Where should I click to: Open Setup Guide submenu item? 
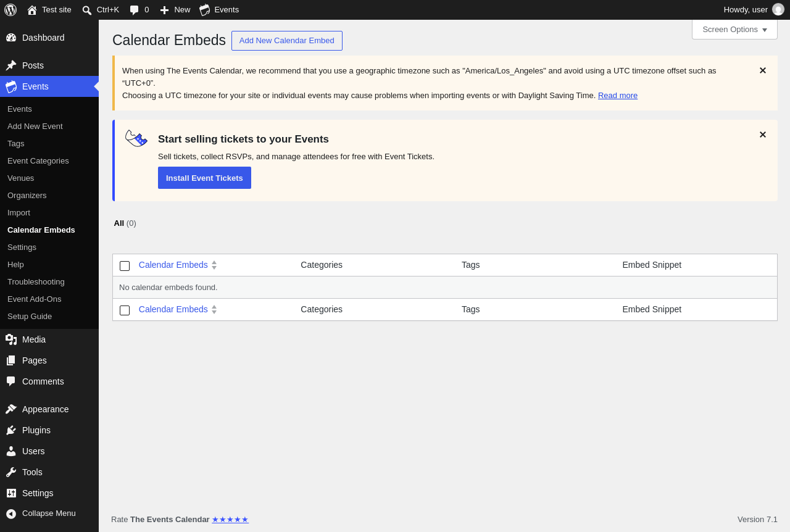coord(30,317)
